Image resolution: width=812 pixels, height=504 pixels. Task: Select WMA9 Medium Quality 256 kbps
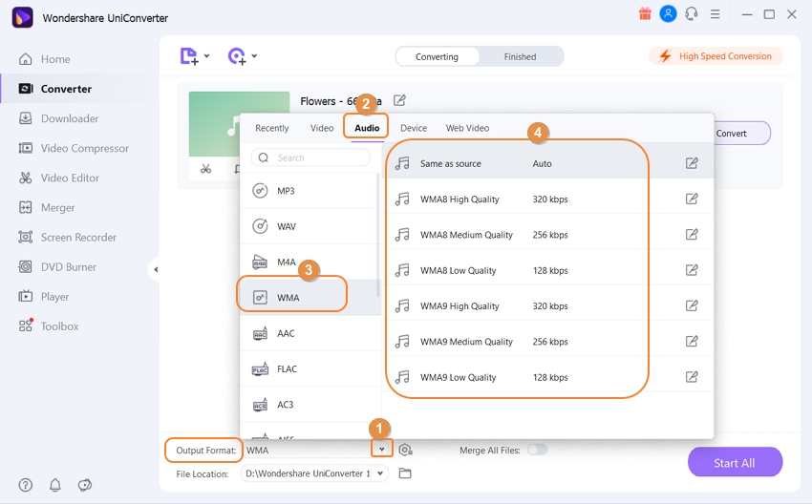pyautogui.click(x=549, y=342)
